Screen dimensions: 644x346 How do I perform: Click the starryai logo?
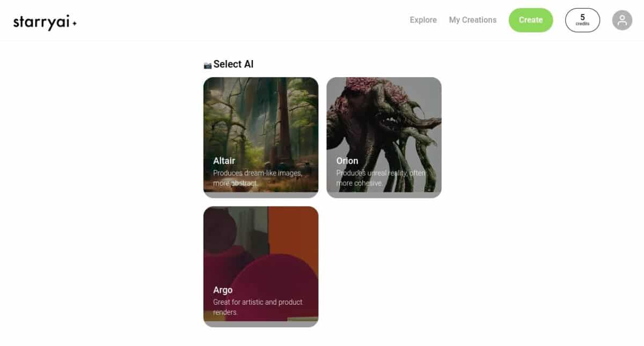[45, 22]
